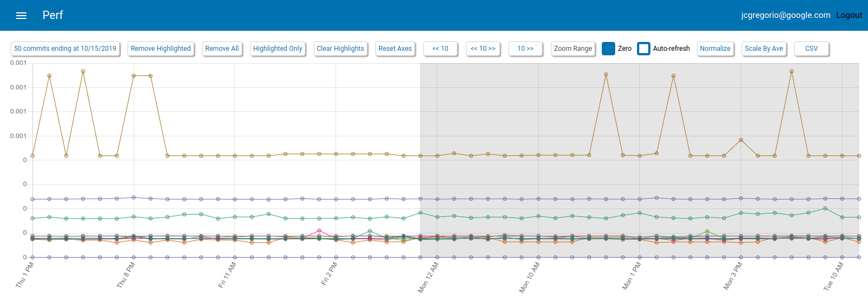The height and width of the screenshot is (299, 868).
Task: Click the Zoom Range button
Action: click(x=573, y=49)
